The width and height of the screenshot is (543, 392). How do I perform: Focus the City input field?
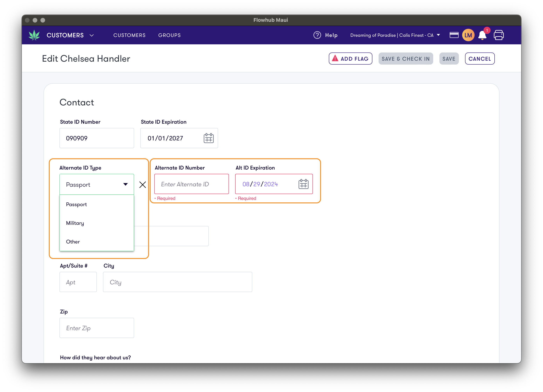click(x=177, y=282)
